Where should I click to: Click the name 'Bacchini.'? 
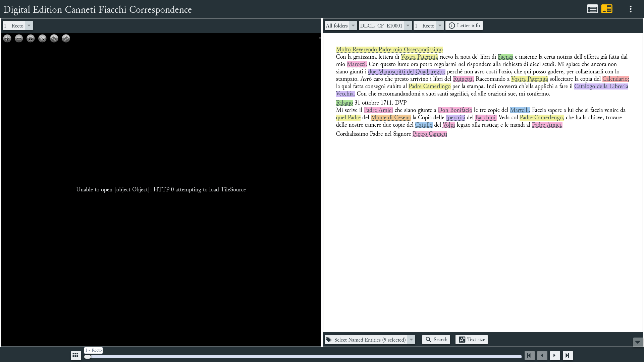coord(486,118)
